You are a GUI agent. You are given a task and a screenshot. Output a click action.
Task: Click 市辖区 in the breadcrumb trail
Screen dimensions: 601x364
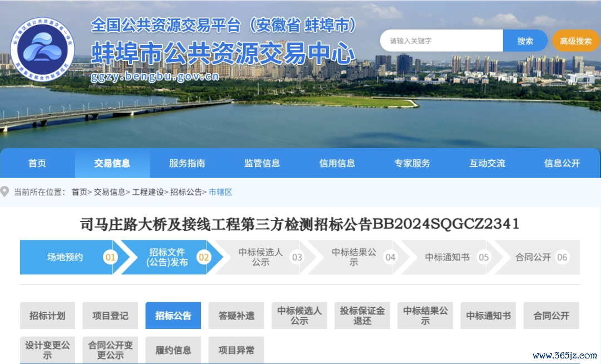pos(220,192)
